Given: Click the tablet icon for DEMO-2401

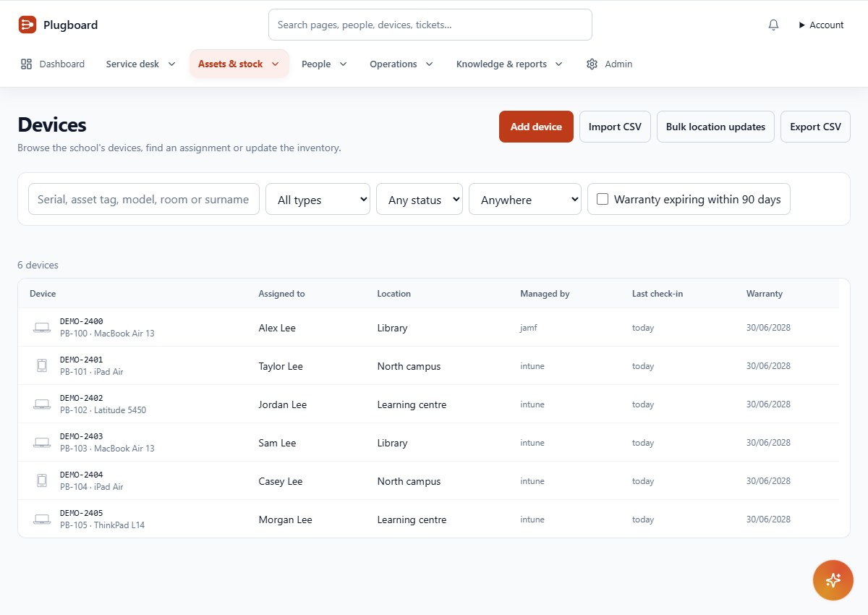Looking at the screenshot, I should 42,366.
